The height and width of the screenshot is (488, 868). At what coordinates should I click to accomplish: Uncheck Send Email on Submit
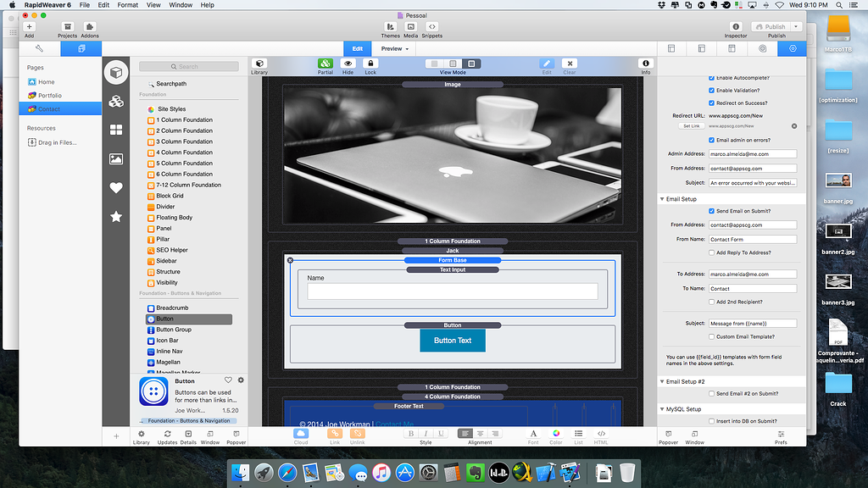click(710, 209)
